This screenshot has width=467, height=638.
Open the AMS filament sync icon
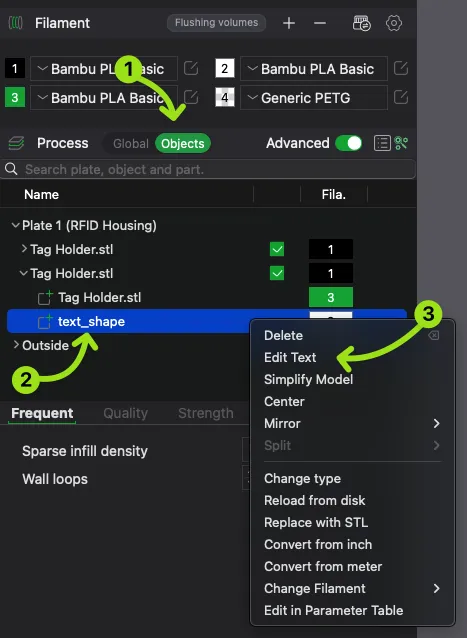click(x=362, y=23)
